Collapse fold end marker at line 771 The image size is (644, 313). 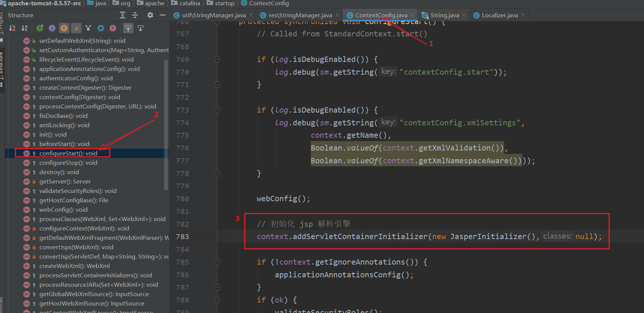(x=217, y=84)
